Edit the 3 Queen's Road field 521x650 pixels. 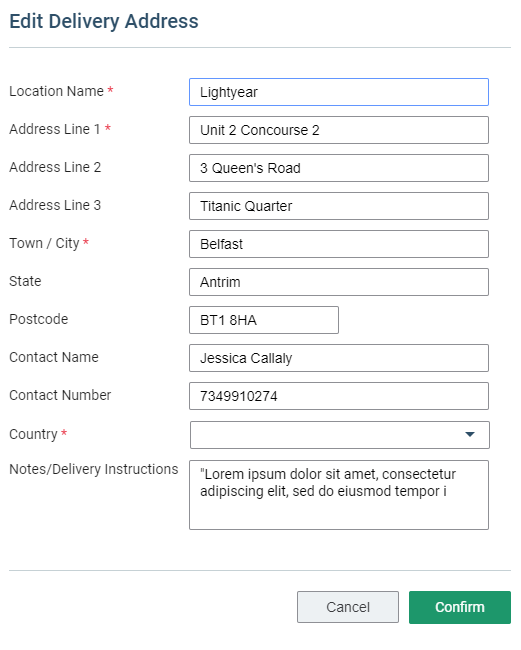pos(339,168)
